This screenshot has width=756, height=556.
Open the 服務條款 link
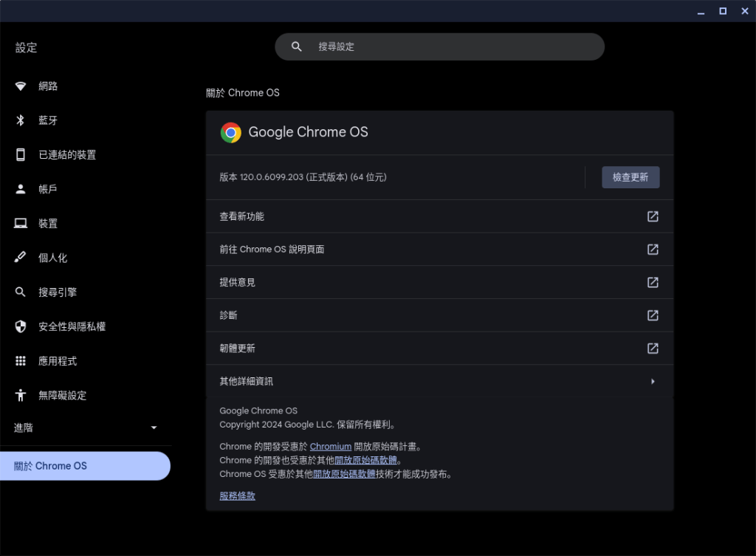[x=237, y=496]
